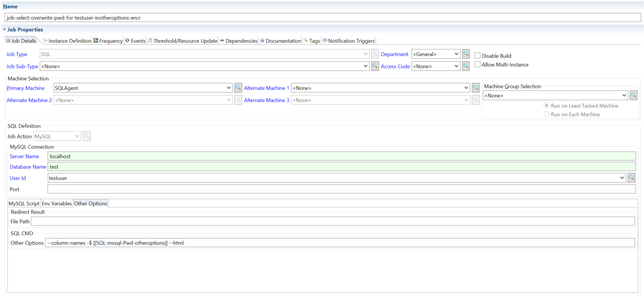Open the Notification Triggers tab
The width and height of the screenshot is (644, 295).
point(349,41)
